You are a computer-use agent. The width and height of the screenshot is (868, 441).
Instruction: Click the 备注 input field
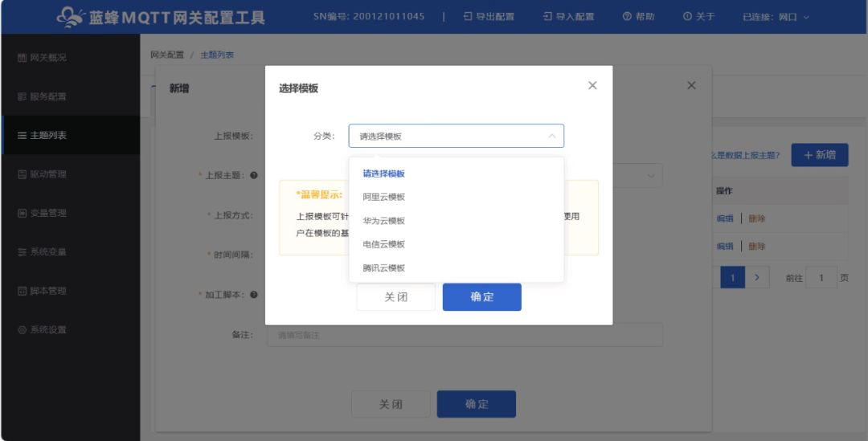click(x=465, y=335)
